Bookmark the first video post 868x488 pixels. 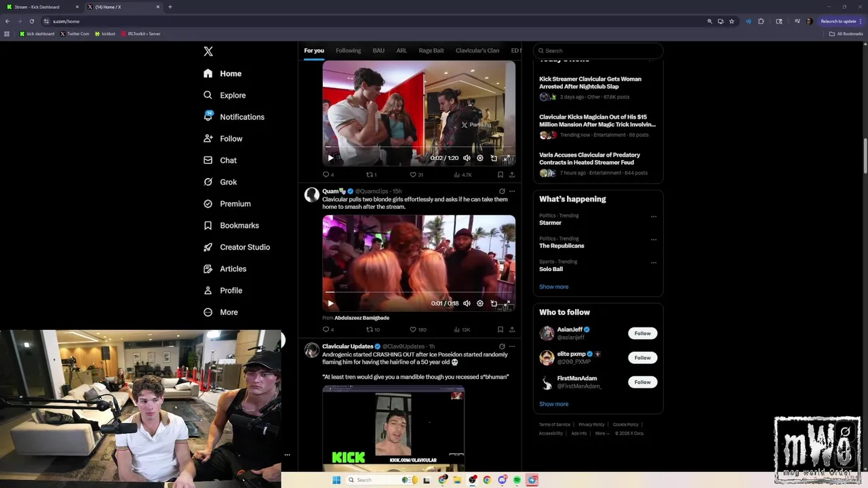[500, 175]
